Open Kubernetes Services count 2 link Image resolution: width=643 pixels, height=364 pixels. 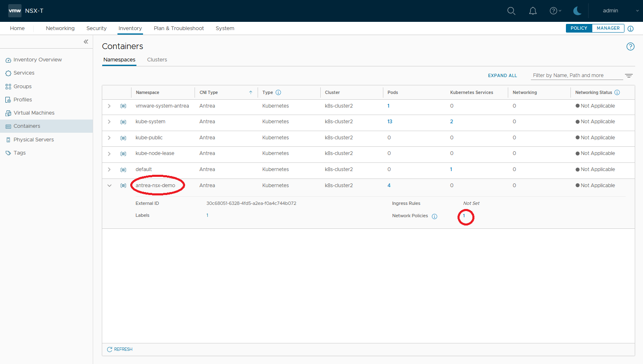[x=451, y=122]
